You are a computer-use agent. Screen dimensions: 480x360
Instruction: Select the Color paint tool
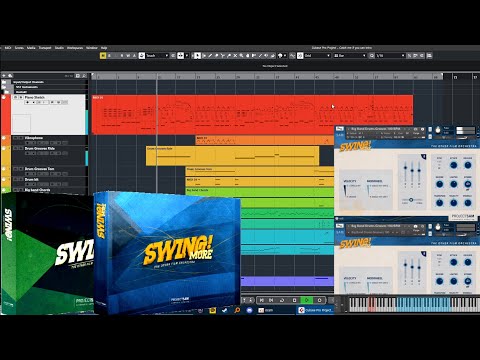(x=273, y=56)
